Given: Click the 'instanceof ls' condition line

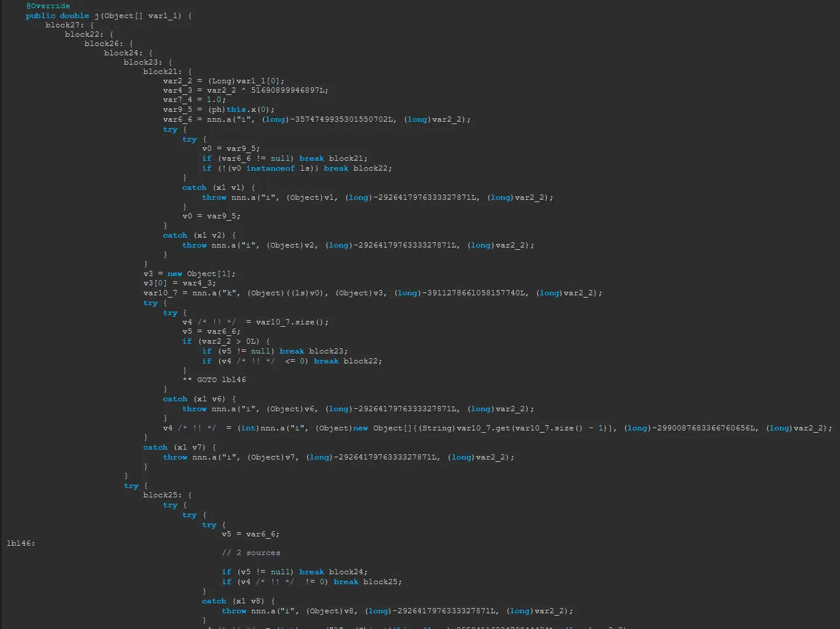Looking at the screenshot, I should pyautogui.click(x=297, y=168).
